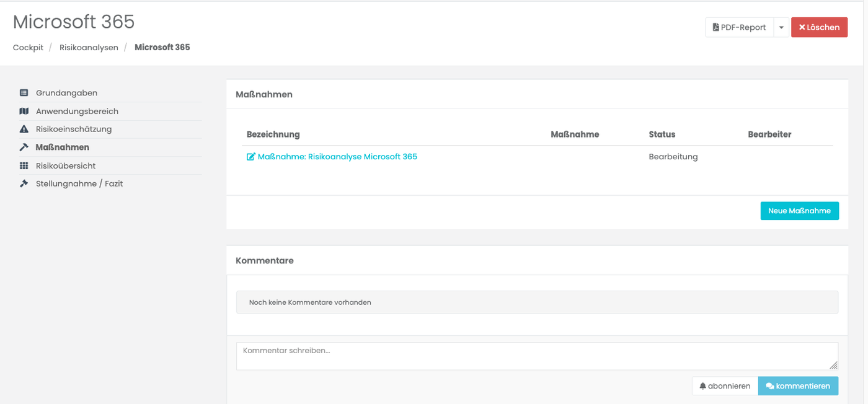Click the Maßnahmen hammer icon in sidebar

click(24, 147)
